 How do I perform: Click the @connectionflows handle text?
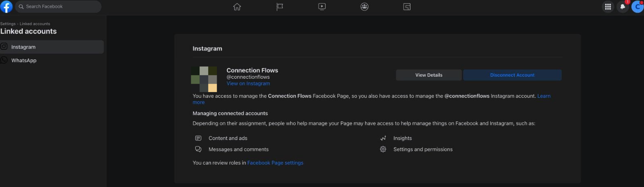point(248,77)
